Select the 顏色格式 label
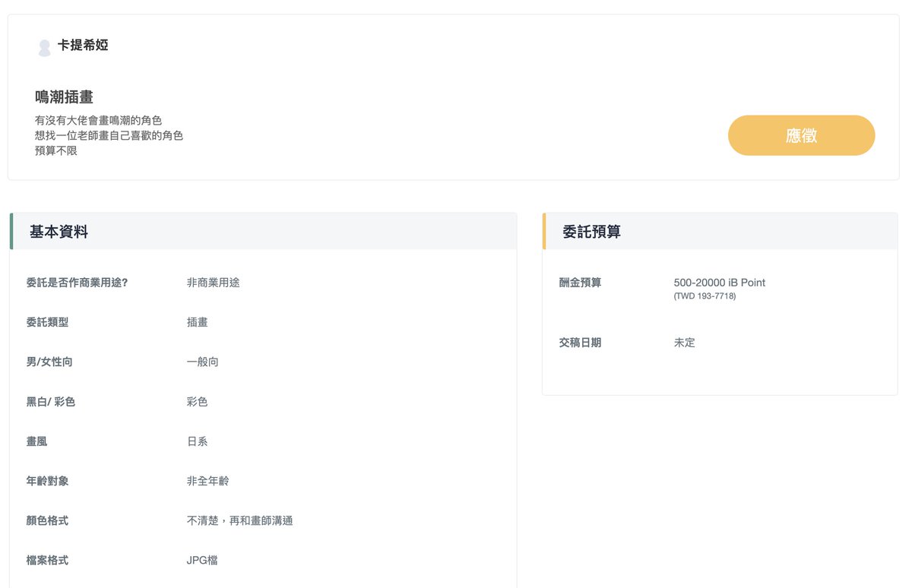 coord(47,520)
